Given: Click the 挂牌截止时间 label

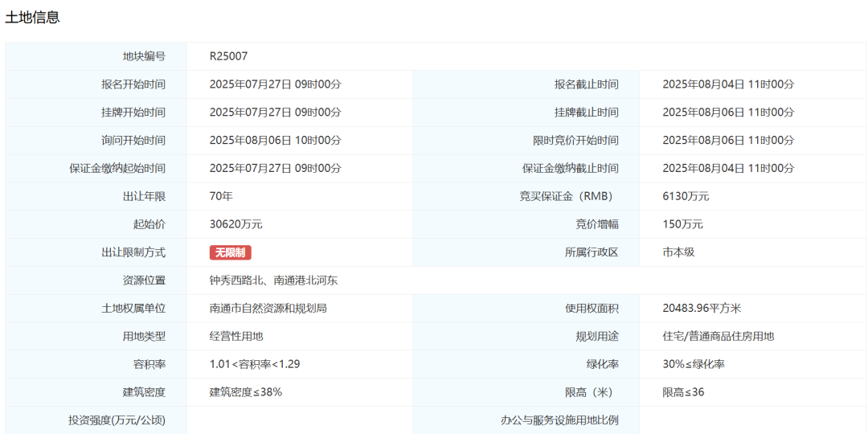Looking at the screenshot, I should pos(586,113).
